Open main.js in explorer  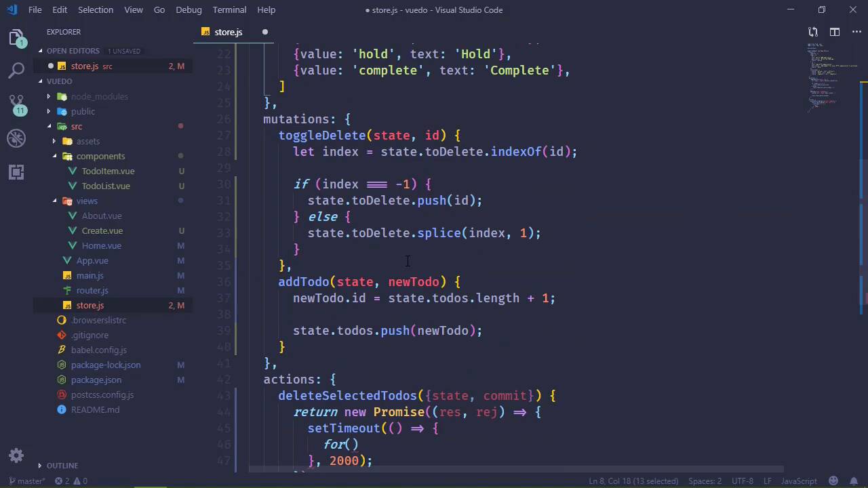click(90, 275)
